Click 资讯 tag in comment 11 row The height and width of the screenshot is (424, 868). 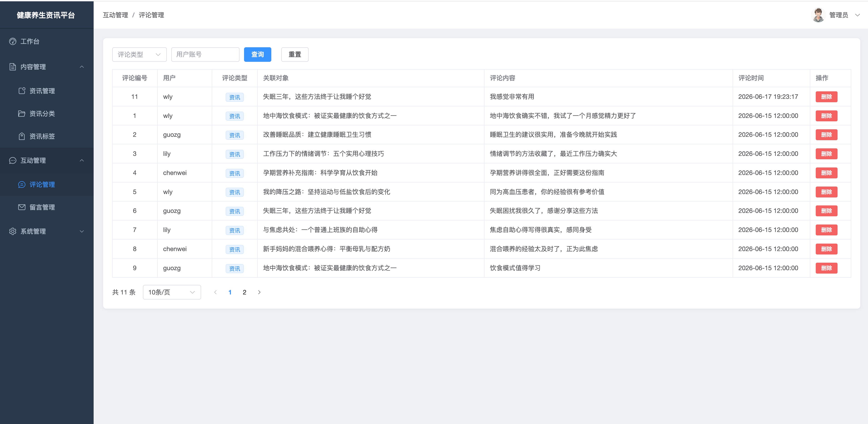point(234,97)
